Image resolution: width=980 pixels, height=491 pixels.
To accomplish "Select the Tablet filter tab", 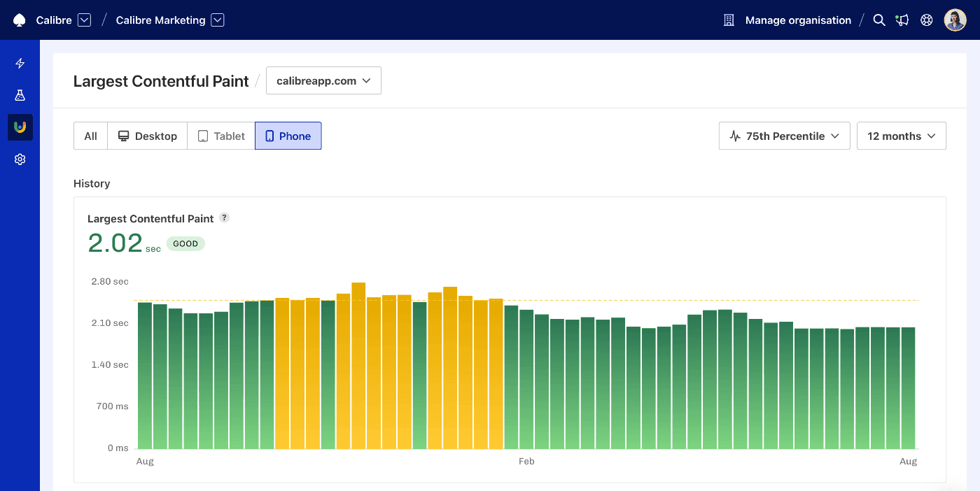I will (x=220, y=136).
